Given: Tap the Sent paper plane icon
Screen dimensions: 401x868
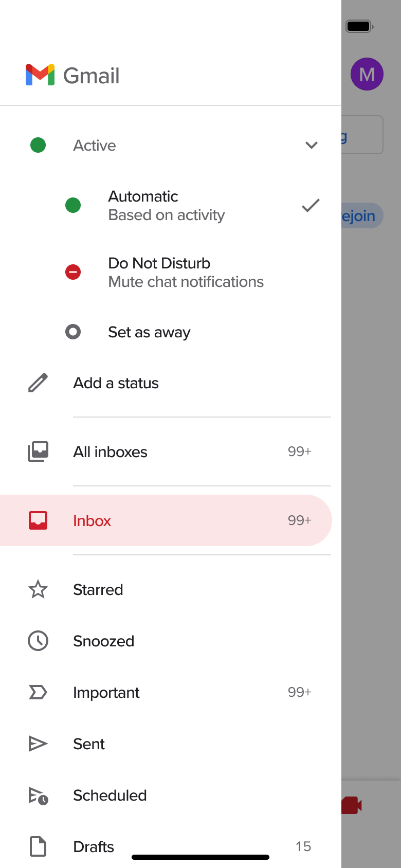Looking at the screenshot, I should pyautogui.click(x=38, y=744).
